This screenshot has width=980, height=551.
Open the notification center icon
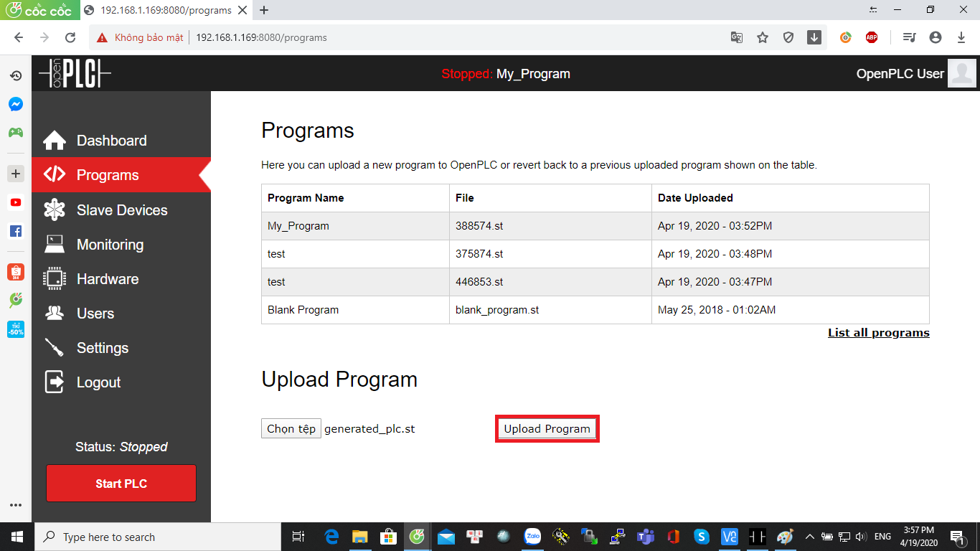956,537
